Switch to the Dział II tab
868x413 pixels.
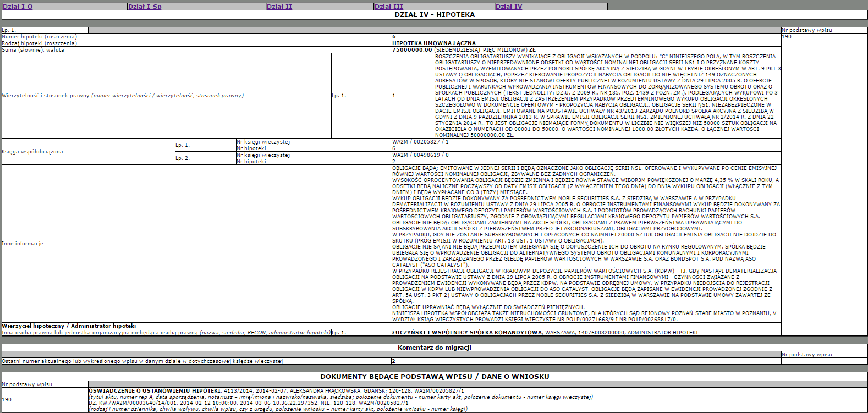click(279, 7)
